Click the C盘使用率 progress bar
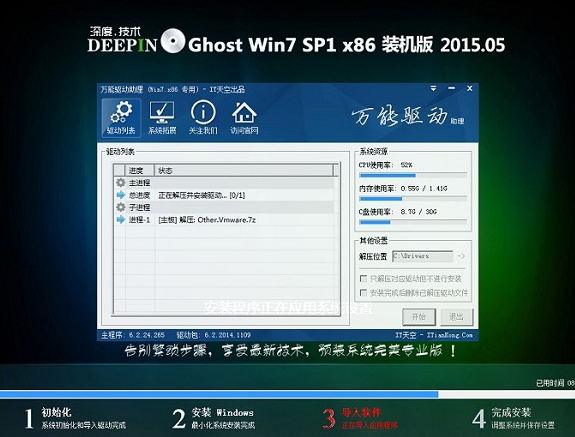The height and width of the screenshot is (437, 575). [413, 222]
